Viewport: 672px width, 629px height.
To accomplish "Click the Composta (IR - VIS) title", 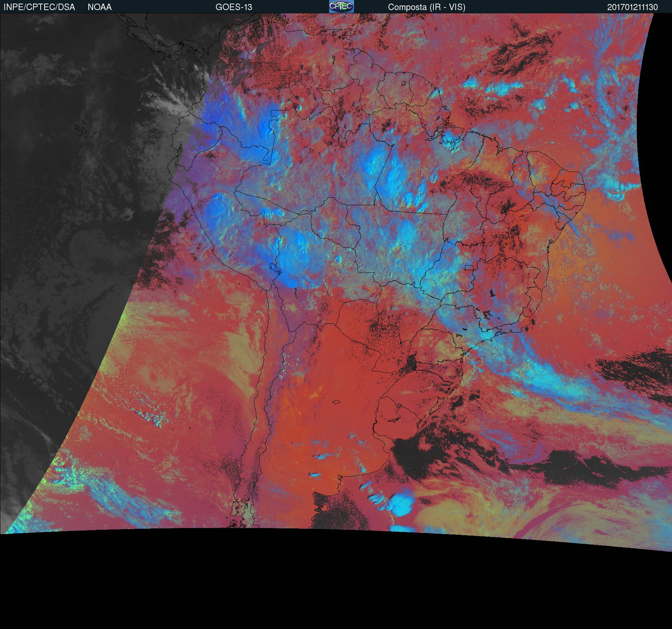I will [427, 7].
